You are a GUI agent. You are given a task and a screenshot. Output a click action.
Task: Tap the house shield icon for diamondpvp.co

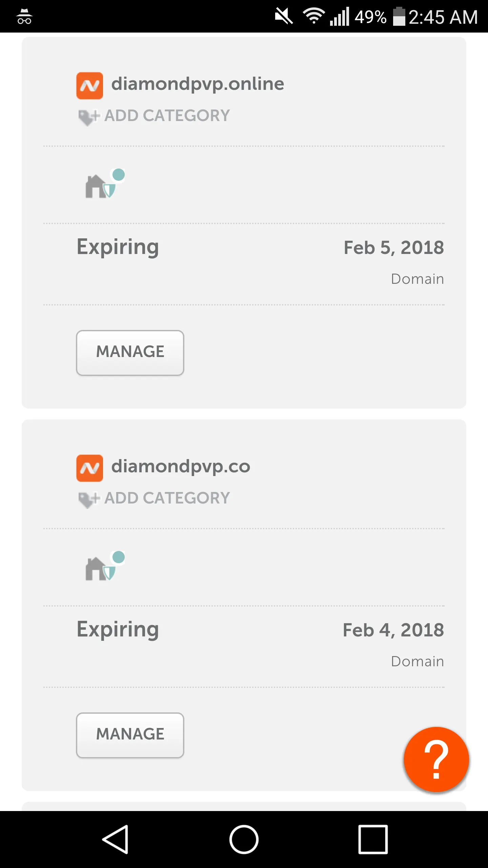pos(103,567)
